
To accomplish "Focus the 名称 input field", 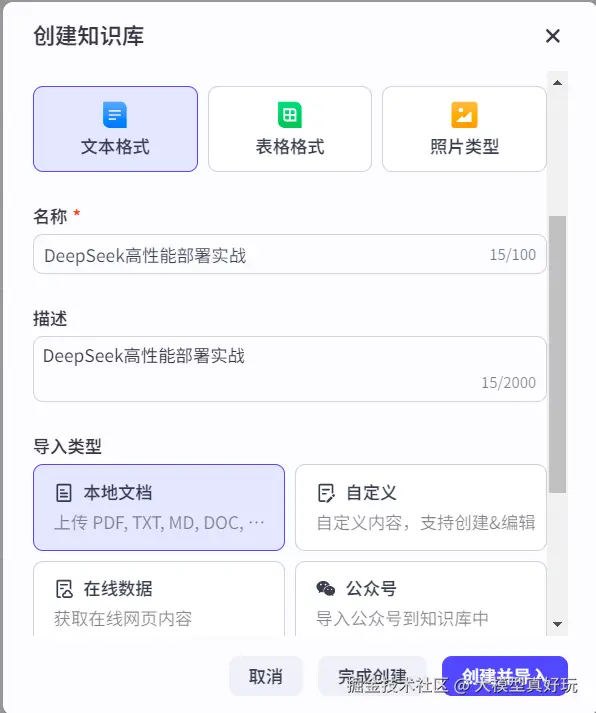I will tap(290, 255).
